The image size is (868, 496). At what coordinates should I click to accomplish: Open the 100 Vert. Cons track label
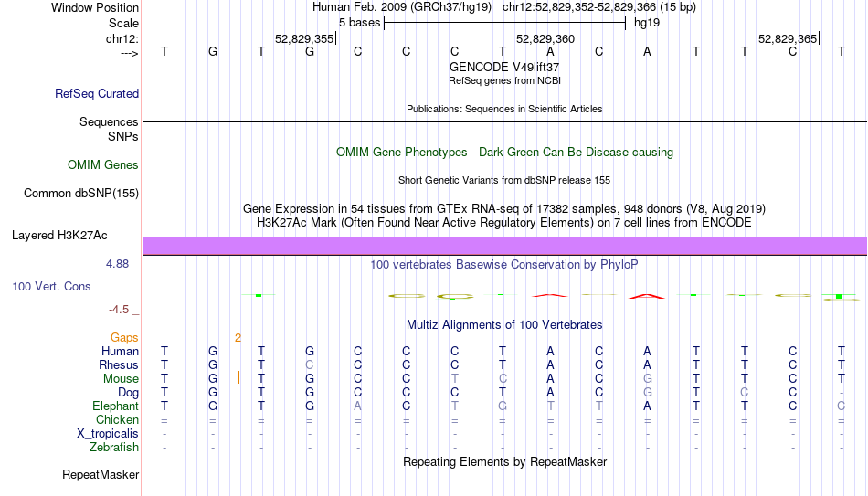pyautogui.click(x=51, y=286)
